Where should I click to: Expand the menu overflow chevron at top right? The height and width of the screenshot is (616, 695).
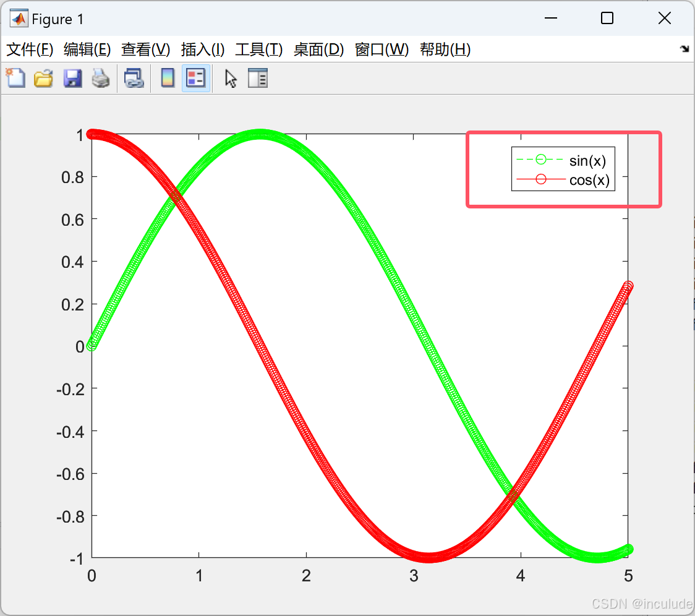point(683,49)
